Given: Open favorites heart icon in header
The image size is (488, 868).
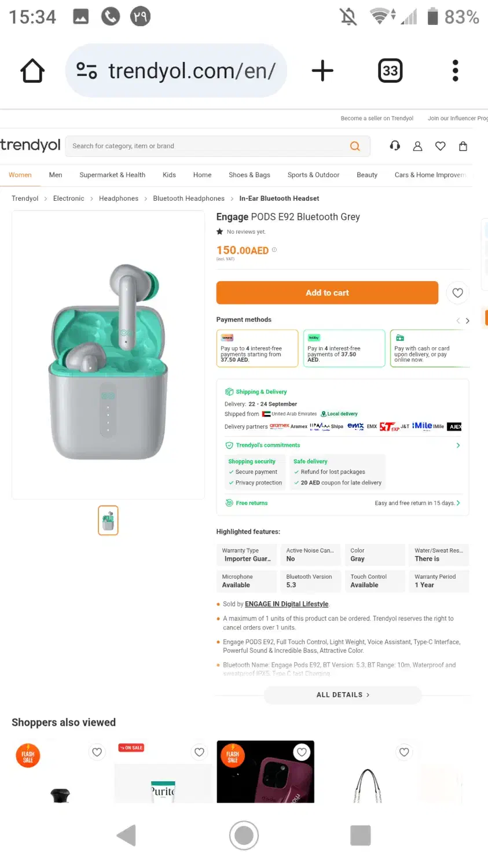Looking at the screenshot, I should 441,146.
